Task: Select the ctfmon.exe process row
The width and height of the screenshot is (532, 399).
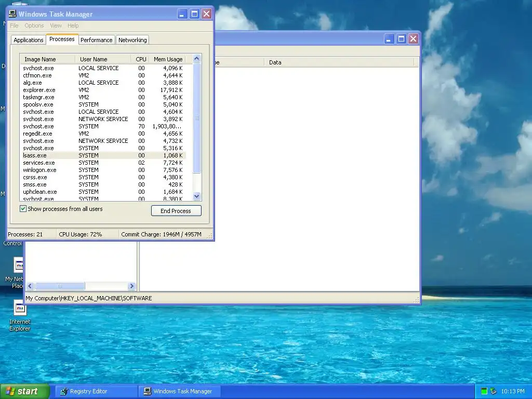Action: click(x=103, y=75)
